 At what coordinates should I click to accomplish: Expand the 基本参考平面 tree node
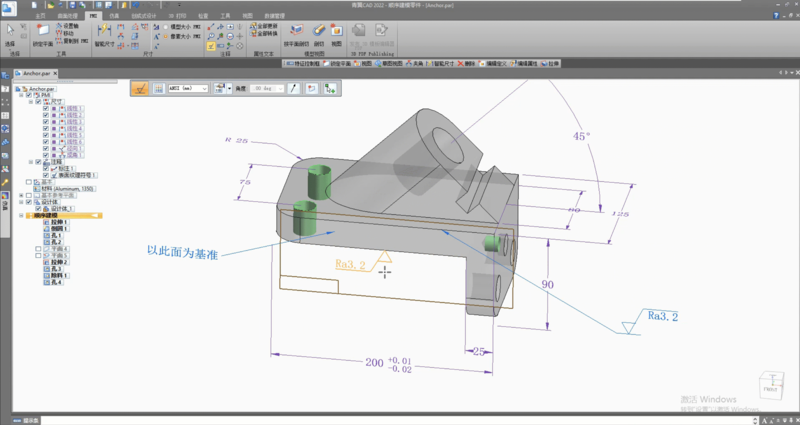(21, 194)
